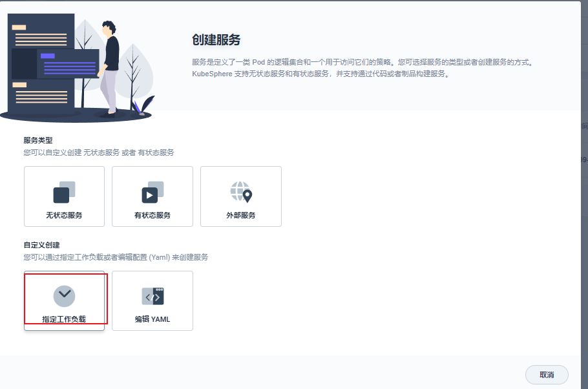Choose the 外部服务 card label
This screenshot has height=389, width=588.
tap(241, 215)
